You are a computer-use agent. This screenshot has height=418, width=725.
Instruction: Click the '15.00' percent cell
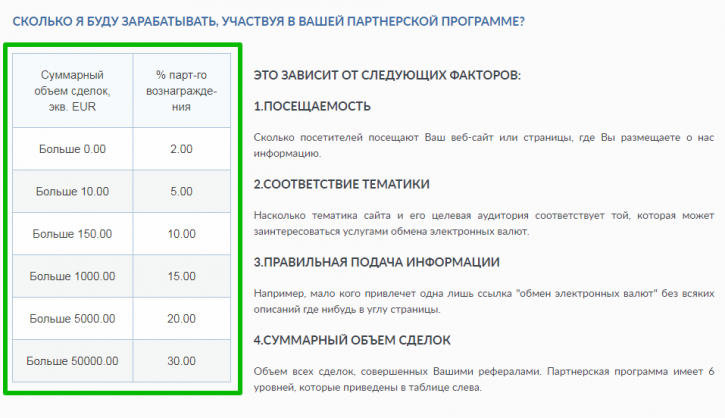(x=182, y=276)
